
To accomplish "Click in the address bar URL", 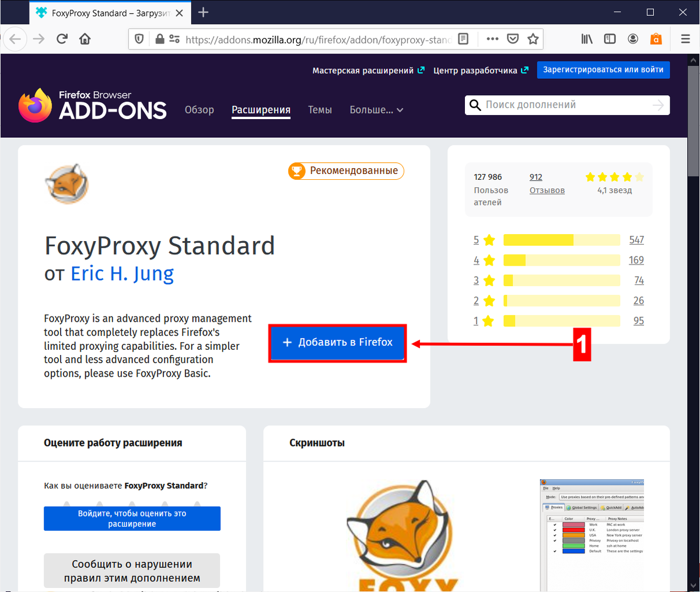I will click(x=318, y=39).
